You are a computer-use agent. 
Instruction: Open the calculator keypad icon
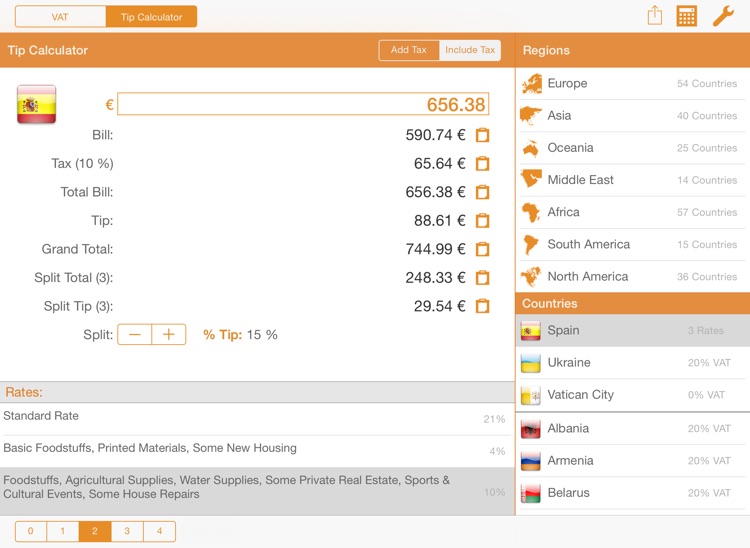pyautogui.click(x=686, y=16)
